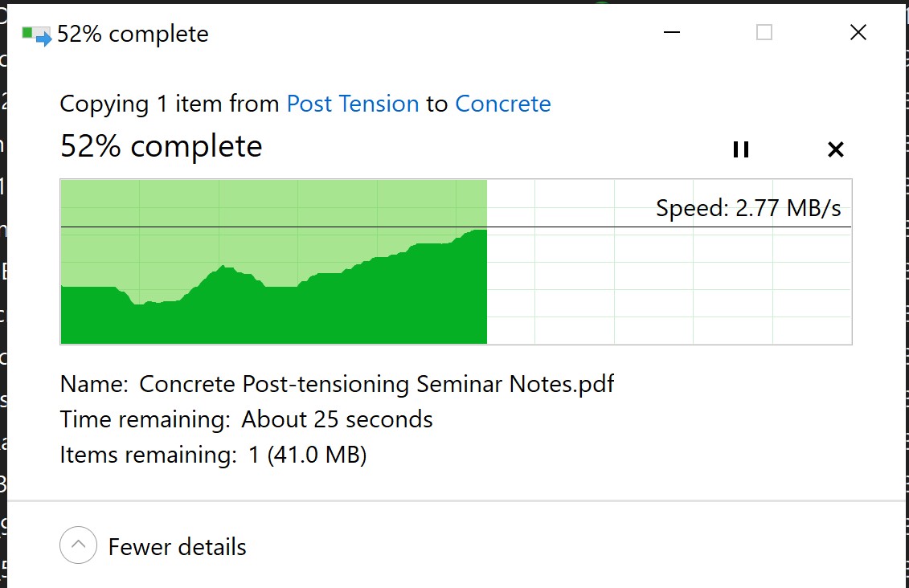Screen dimensions: 909x588
Task: Collapse details using the circled chevron
Action: click(78, 545)
